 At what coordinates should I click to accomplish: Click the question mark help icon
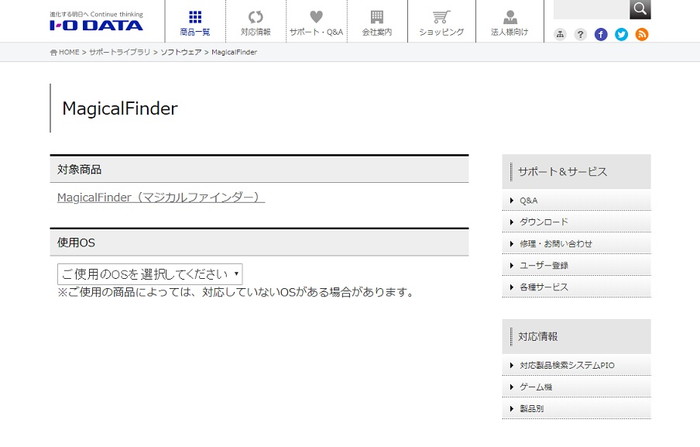580,34
